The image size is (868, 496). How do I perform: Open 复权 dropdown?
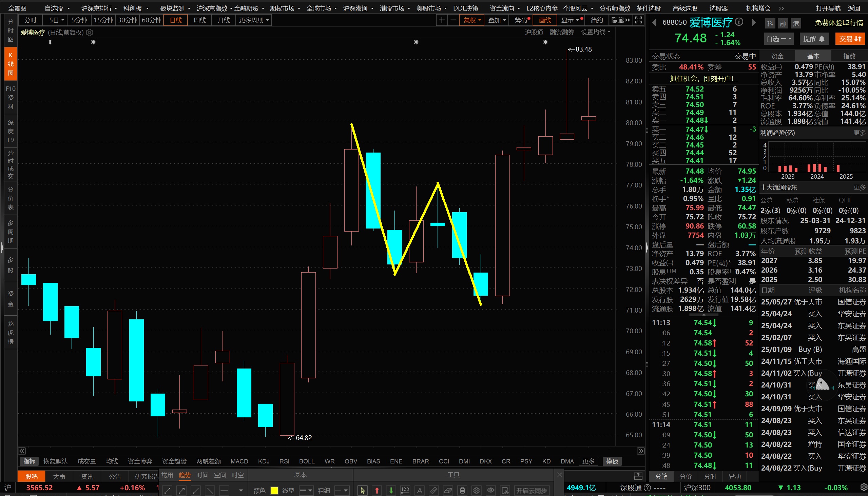click(472, 20)
